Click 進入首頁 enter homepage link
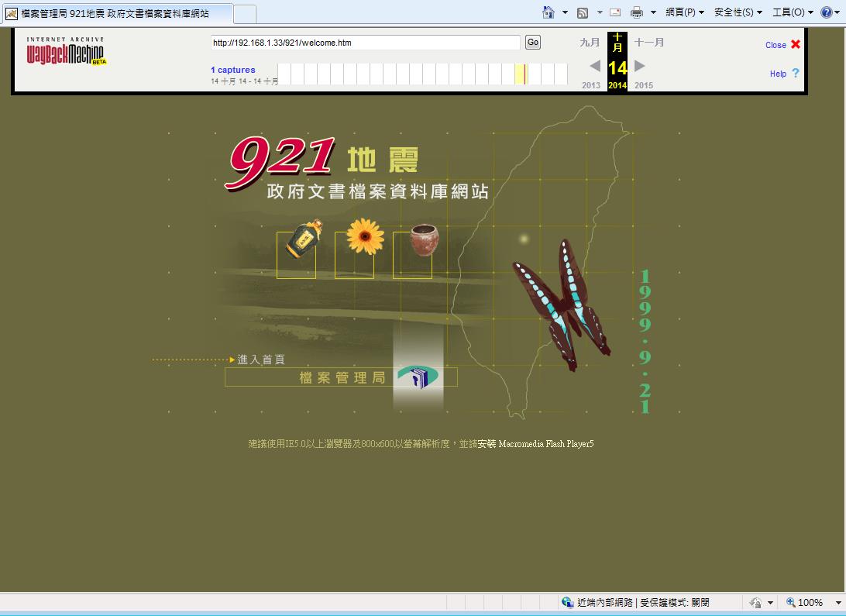Viewport: 846px width, 616px height. 261,360
